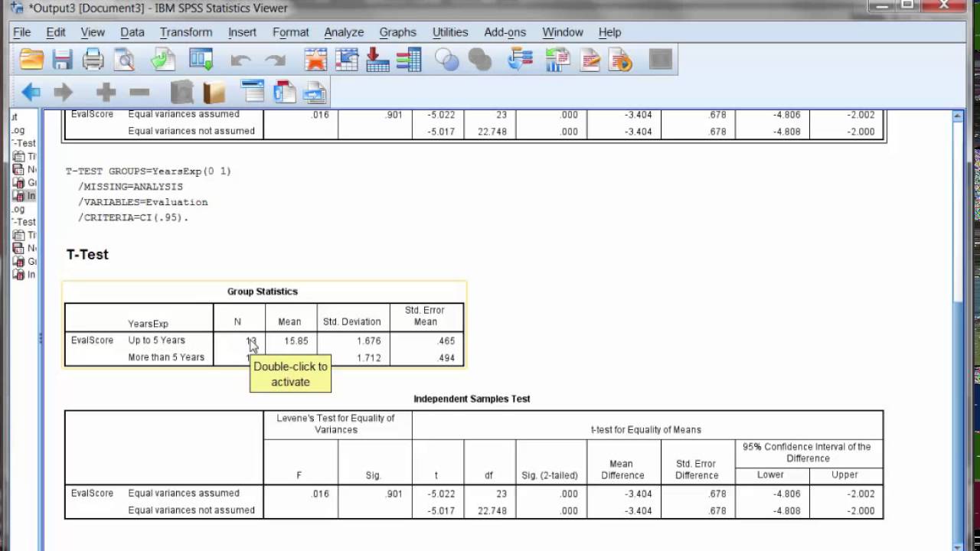980x551 pixels.
Task: Undo the last action
Action: (x=241, y=60)
